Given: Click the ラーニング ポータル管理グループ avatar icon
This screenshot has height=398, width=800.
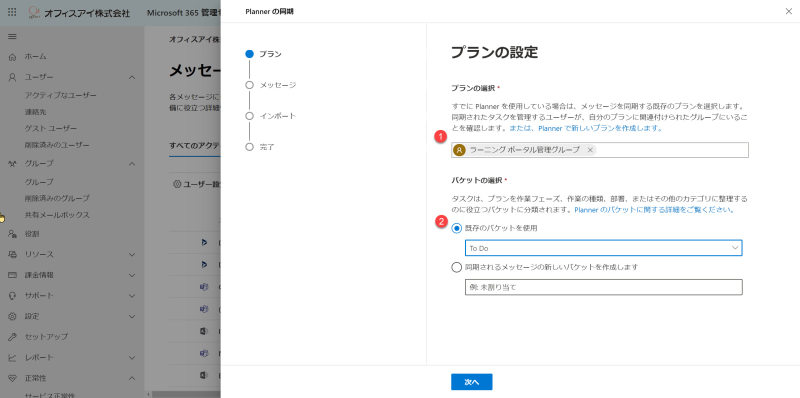Looking at the screenshot, I should click(x=460, y=150).
